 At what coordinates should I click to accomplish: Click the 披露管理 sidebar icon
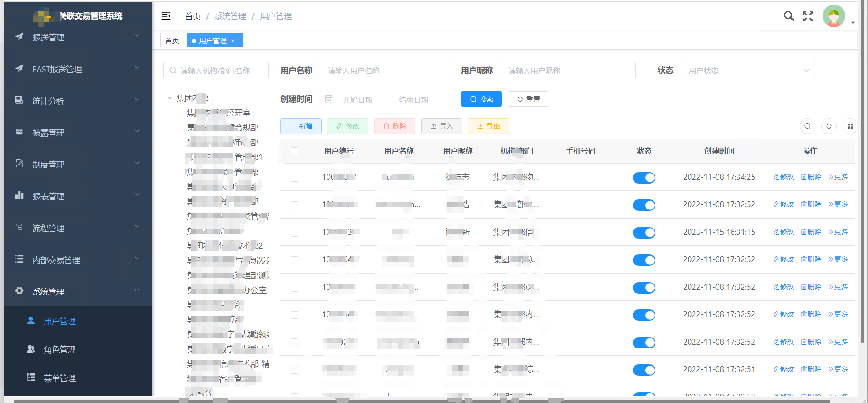(x=19, y=132)
